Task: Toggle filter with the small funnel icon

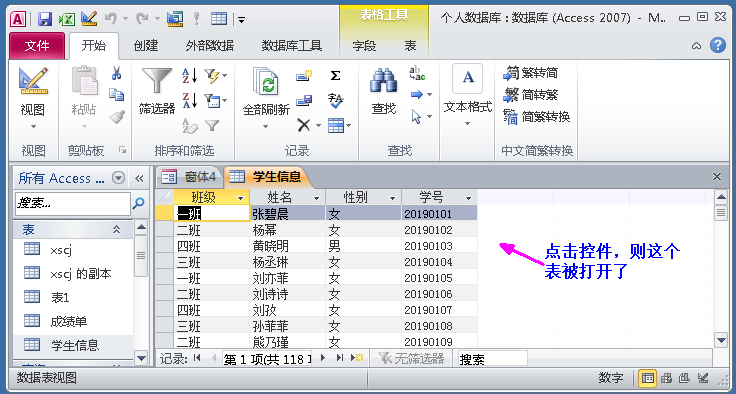Action: click(212, 125)
